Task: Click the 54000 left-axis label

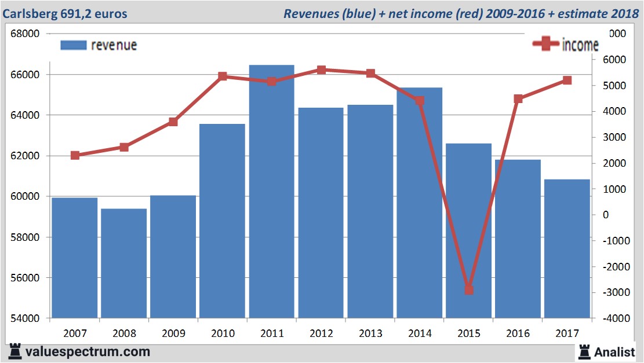Action: tap(25, 318)
